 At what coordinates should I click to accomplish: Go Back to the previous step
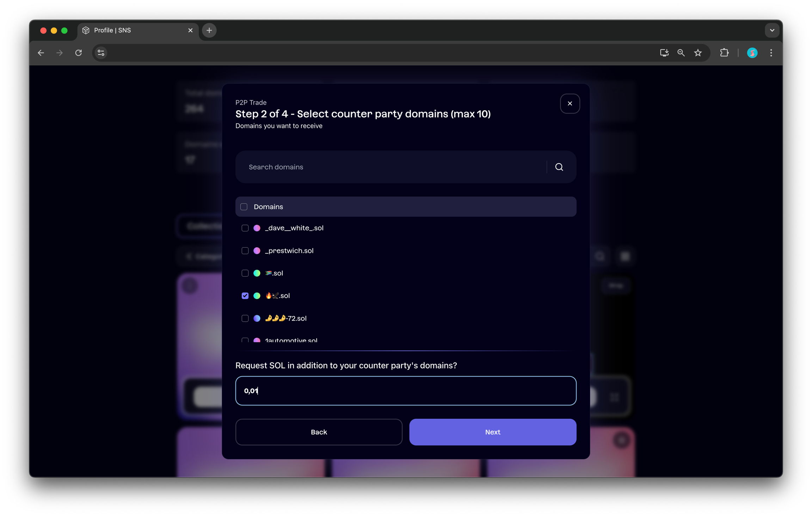319,432
